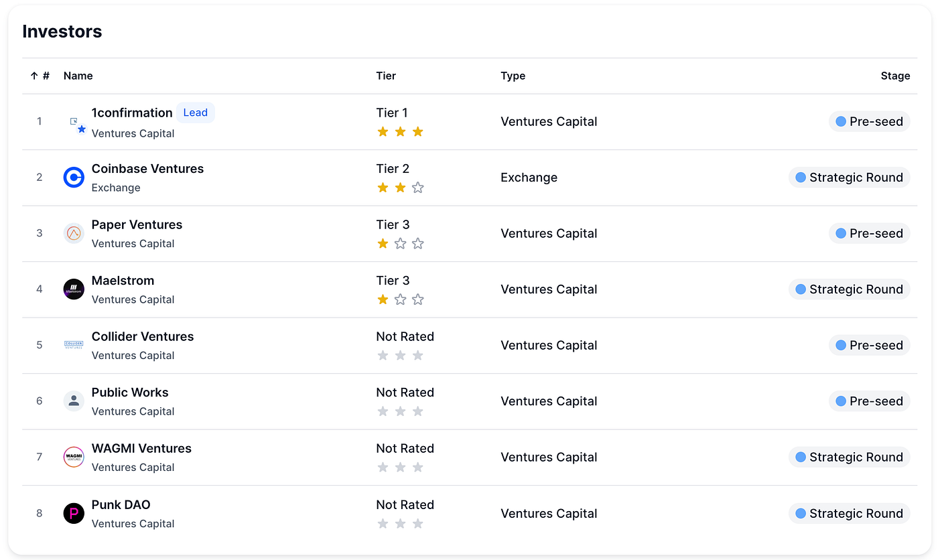Open the Collider Ventures investor page
The width and height of the screenshot is (938, 560).
(143, 336)
